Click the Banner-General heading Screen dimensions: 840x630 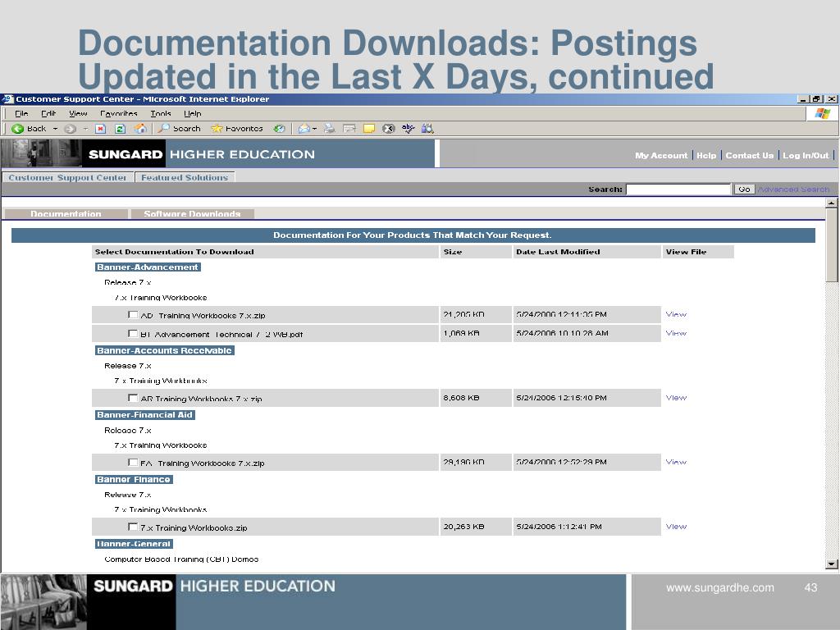[x=134, y=544]
